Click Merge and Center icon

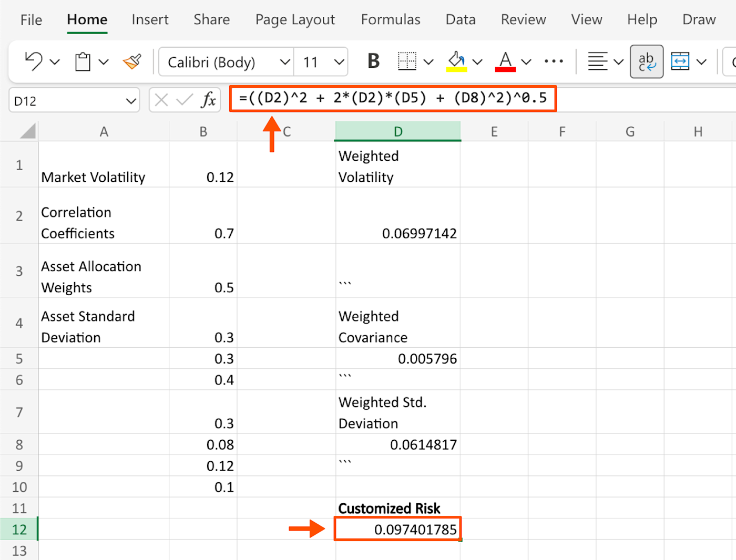[680, 61]
